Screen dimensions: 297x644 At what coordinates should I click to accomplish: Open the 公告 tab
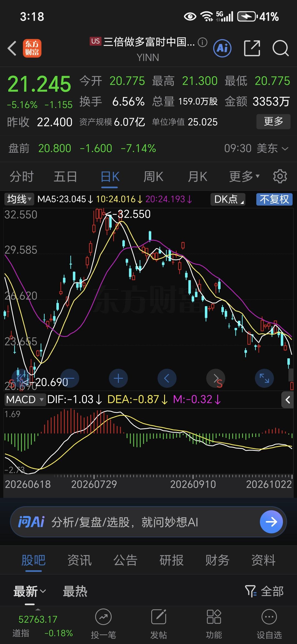coord(125,560)
